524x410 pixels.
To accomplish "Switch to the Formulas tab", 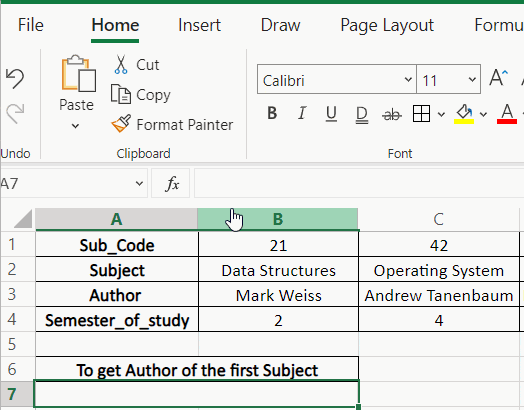I will coord(499,25).
